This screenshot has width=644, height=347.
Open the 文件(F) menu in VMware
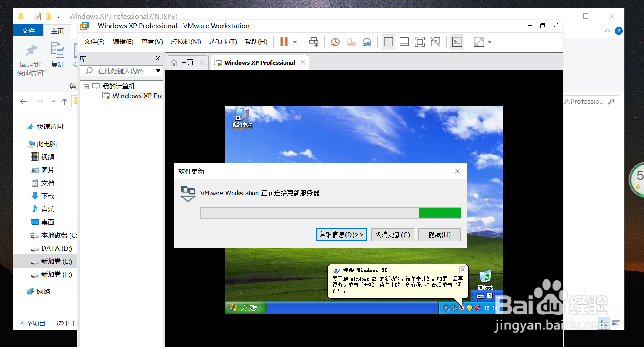[94, 42]
